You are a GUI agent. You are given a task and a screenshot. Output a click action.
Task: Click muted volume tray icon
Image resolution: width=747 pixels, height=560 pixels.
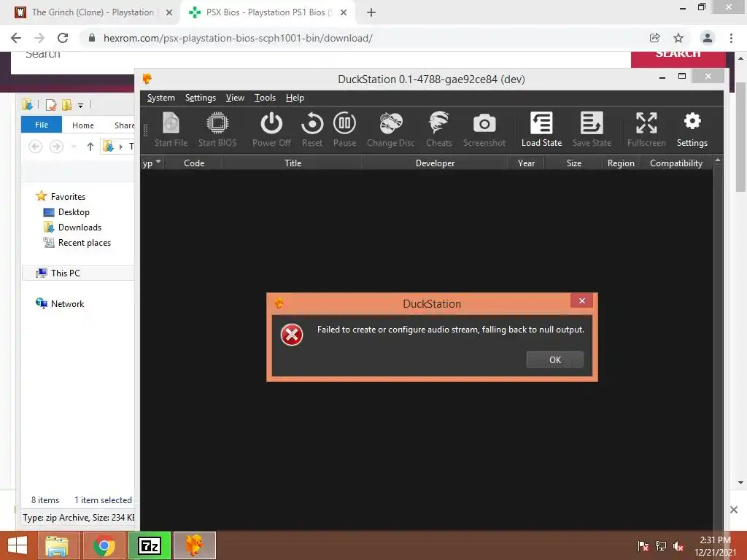coord(678,546)
